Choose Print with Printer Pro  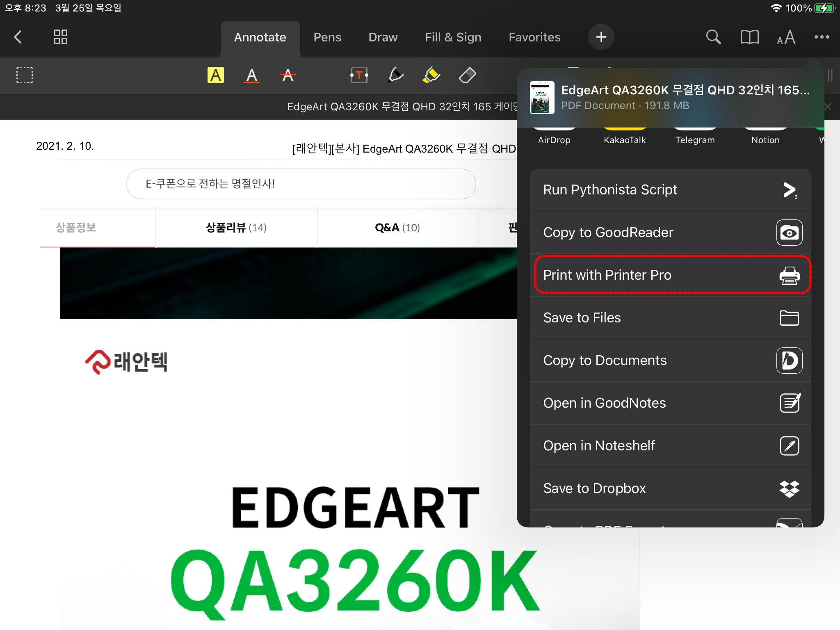tap(671, 275)
